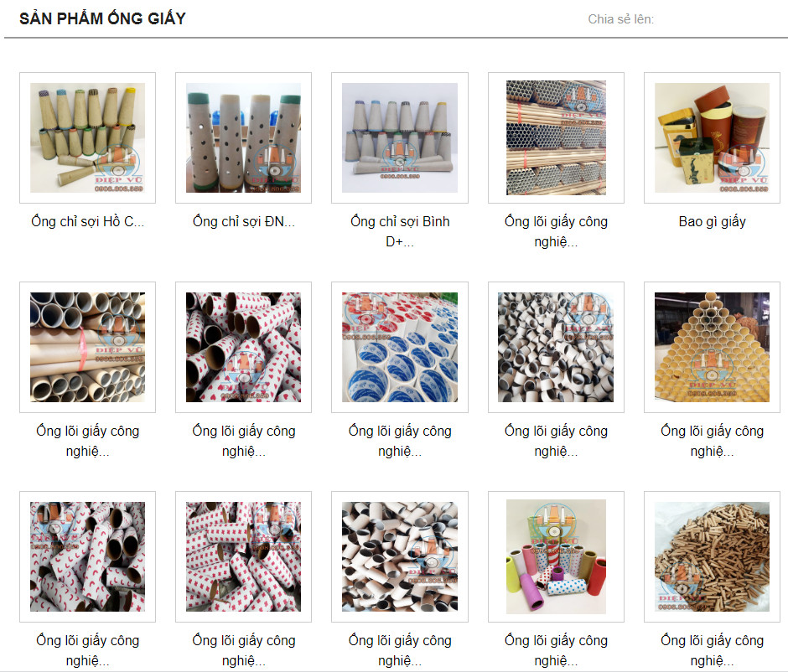The height and width of the screenshot is (672, 788).
Task: Click the Ống chỉ sợi Bình D+ thumbnail
Action: [x=400, y=137]
